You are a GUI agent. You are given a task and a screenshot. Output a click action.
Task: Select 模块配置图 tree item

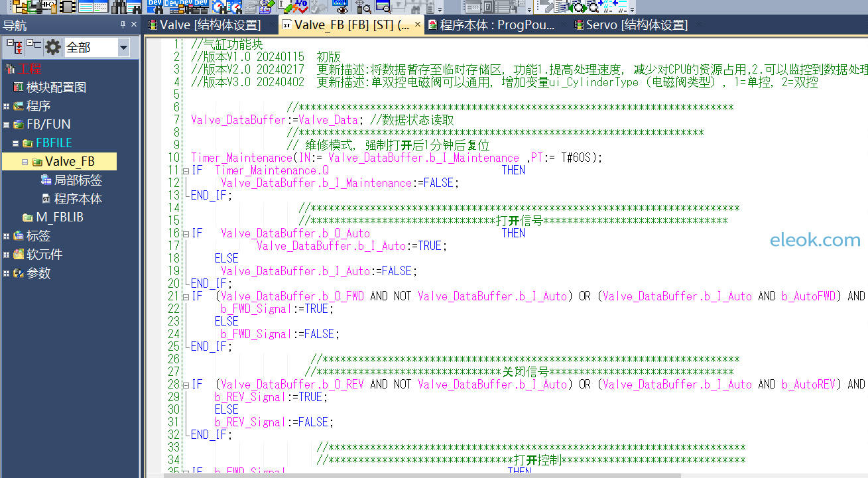click(56, 88)
